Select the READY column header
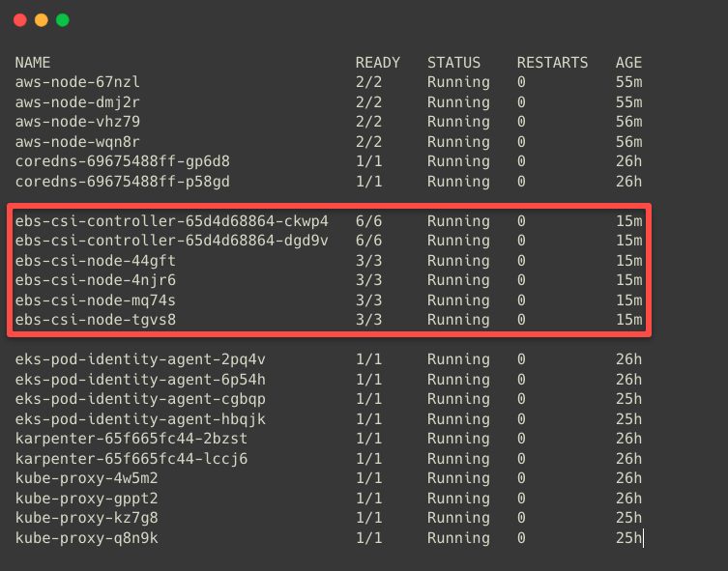 click(x=377, y=63)
